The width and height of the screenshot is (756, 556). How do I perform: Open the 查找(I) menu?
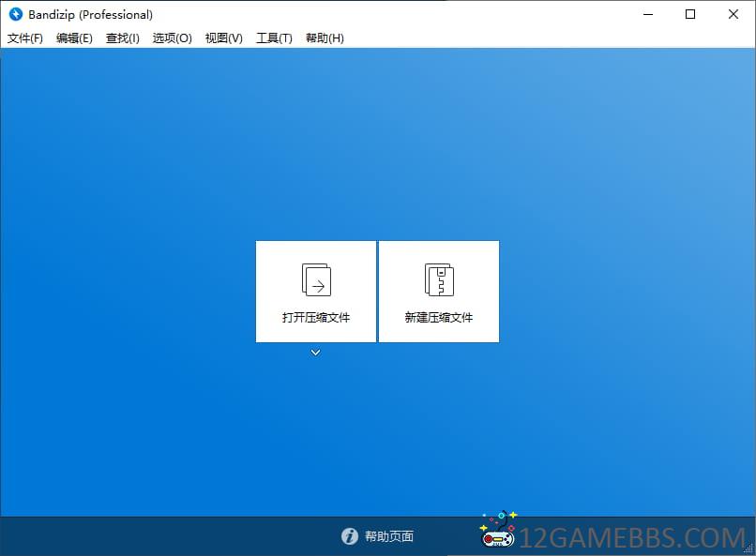[x=123, y=38]
